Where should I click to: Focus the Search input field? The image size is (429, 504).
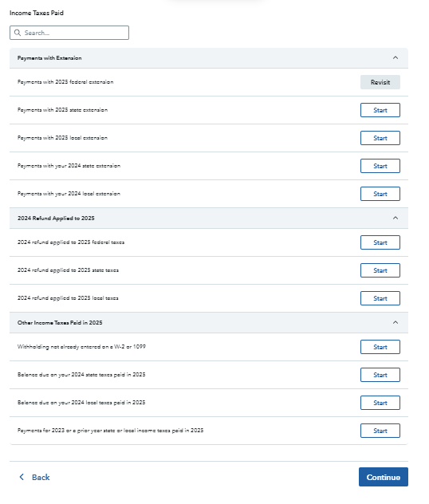point(69,33)
